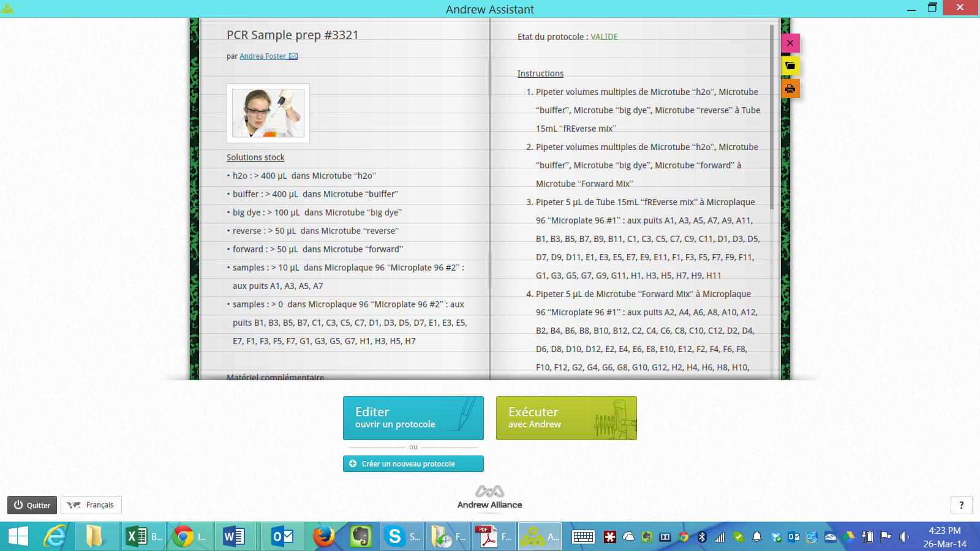Screen dimensions: 980x551
Task: Close the protocol notebook with the pink X
Action: pos(790,43)
